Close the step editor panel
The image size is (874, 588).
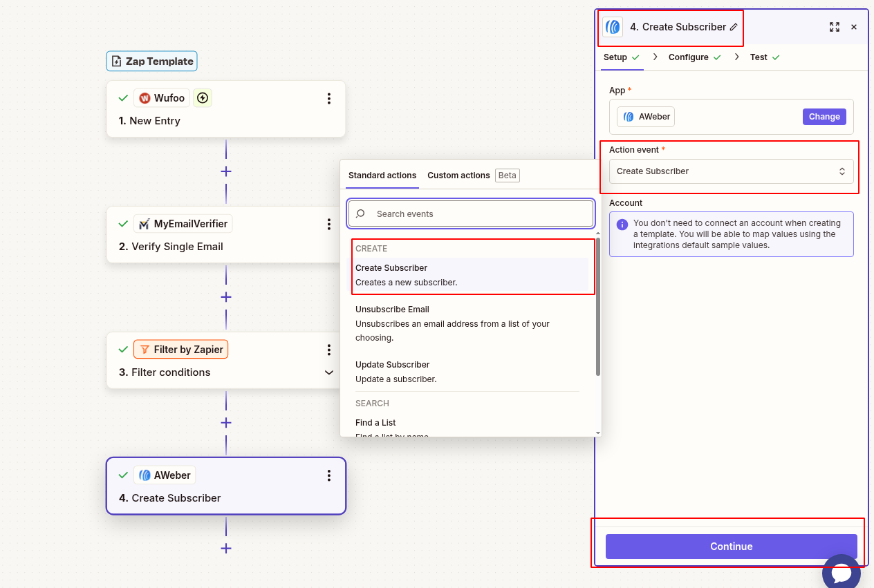pyautogui.click(x=854, y=27)
